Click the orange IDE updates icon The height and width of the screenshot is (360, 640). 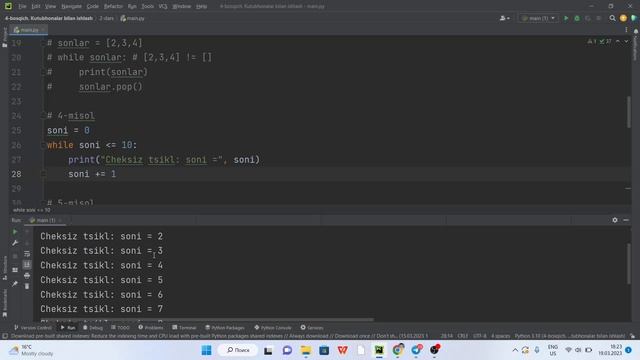(623, 18)
